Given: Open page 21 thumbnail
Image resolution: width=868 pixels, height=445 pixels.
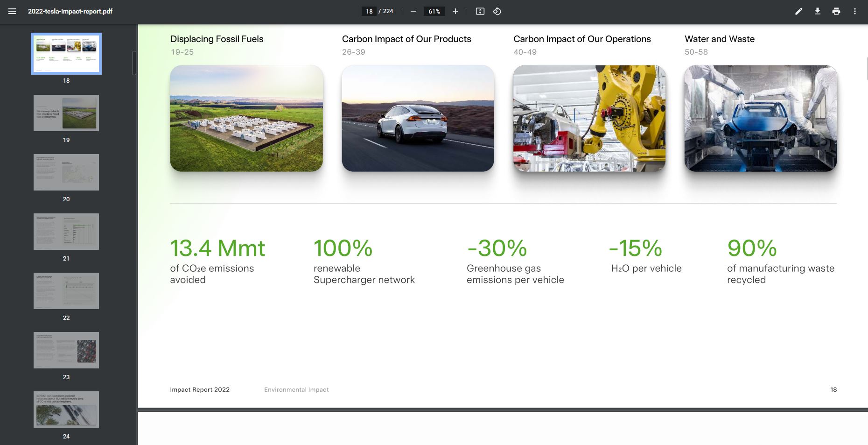Looking at the screenshot, I should point(66,232).
